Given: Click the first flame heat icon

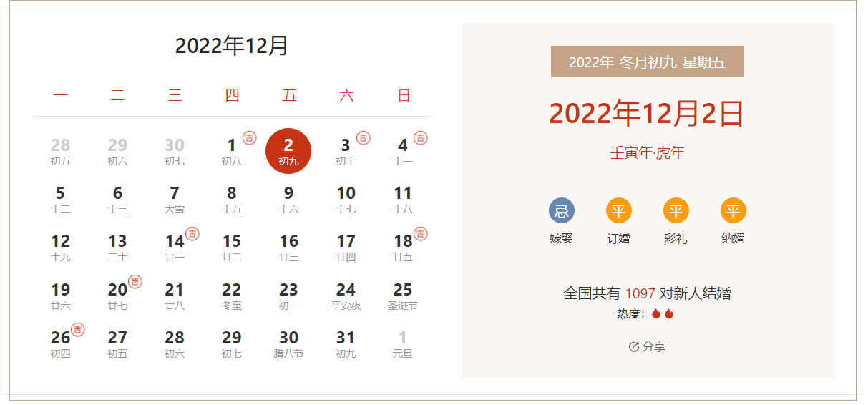Looking at the screenshot, I should (x=656, y=313).
